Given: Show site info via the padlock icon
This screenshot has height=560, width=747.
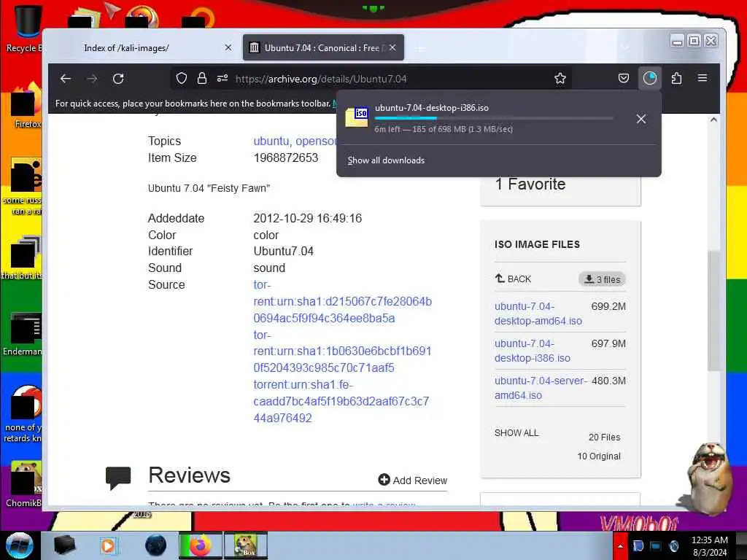Looking at the screenshot, I should pyautogui.click(x=202, y=78).
